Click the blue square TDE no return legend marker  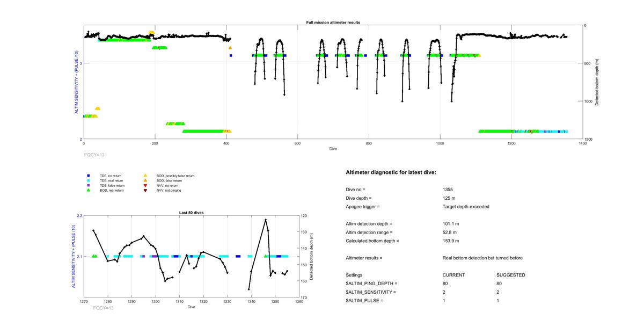point(88,176)
